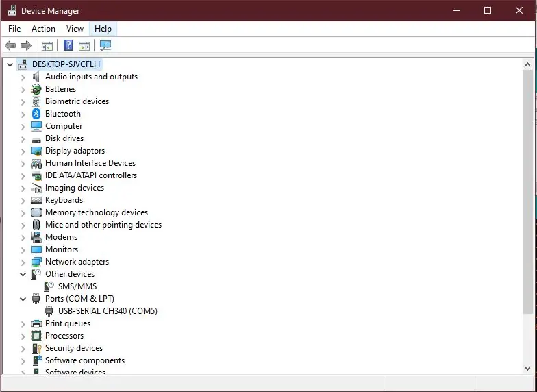Open the View menu
Screen dimensions: 537x392
point(75,29)
